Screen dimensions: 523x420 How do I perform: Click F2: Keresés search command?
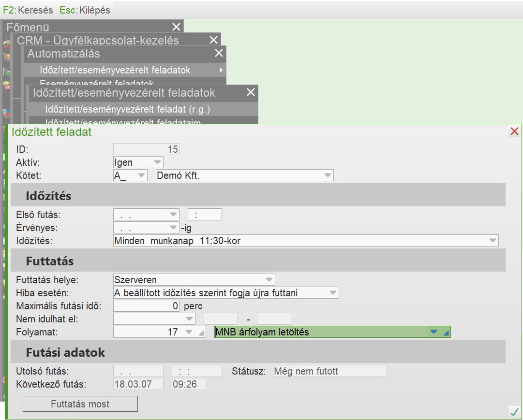28,10
